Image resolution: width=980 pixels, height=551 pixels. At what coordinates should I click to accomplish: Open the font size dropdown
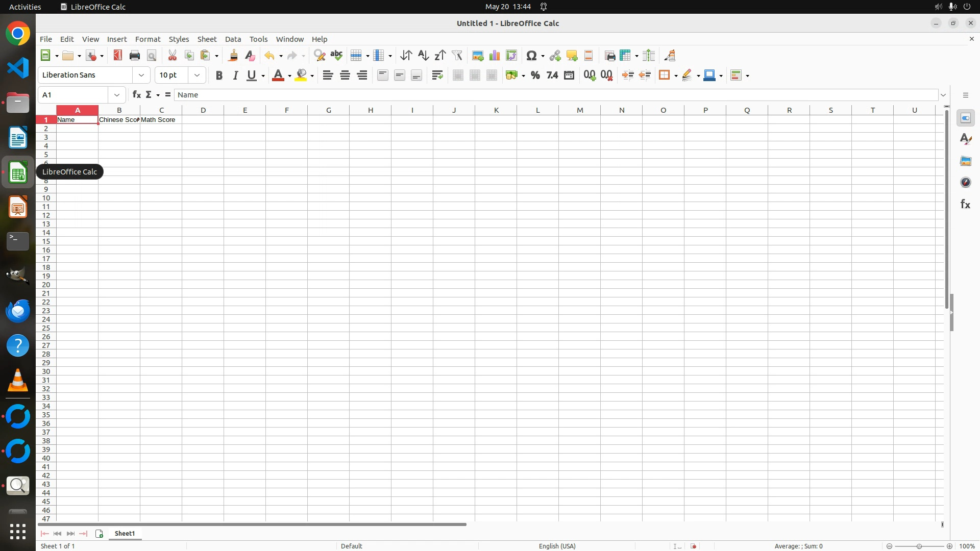coord(197,76)
